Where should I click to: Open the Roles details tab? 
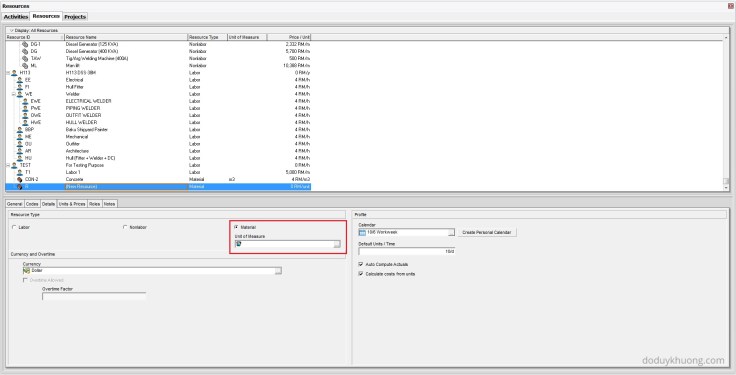pos(95,204)
